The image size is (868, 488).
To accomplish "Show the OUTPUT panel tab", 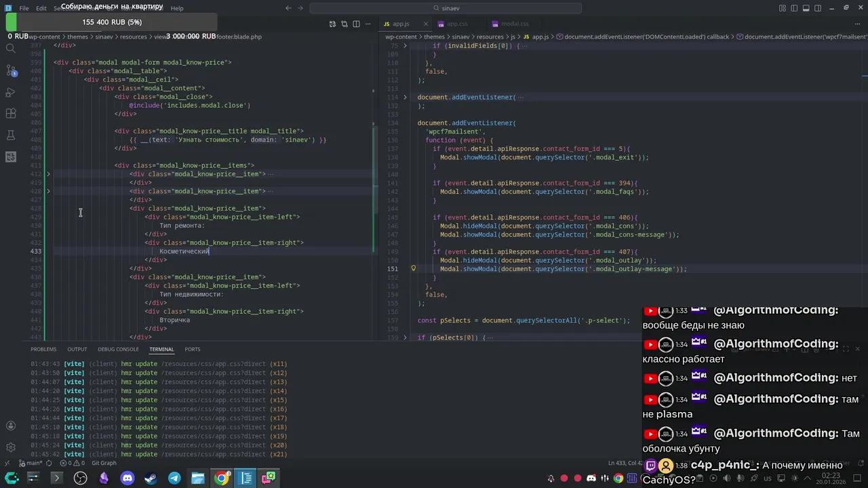I will [77, 349].
